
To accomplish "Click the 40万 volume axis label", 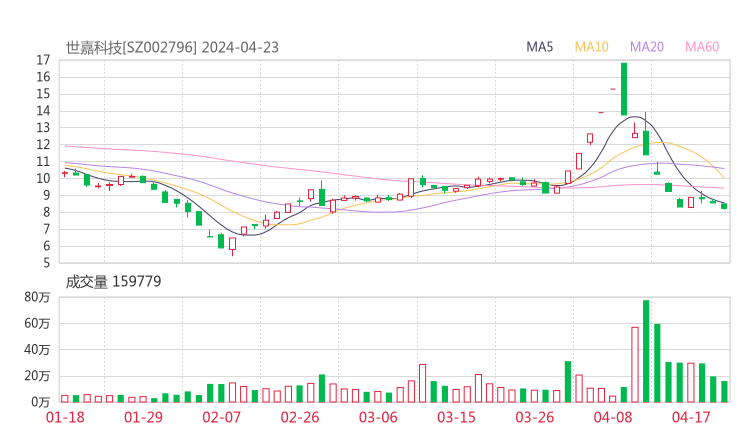I will [x=37, y=350].
